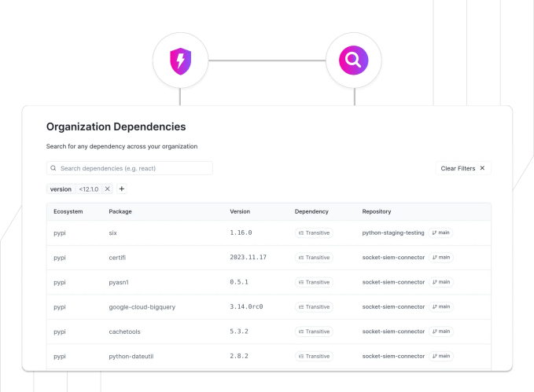
Task: Sort by the Ecosystem column header
Action: [x=68, y=212]
